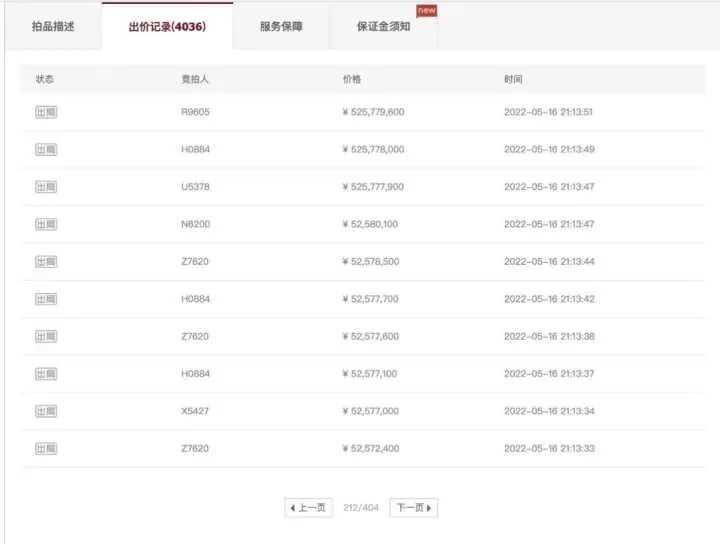Click the 时间 column header
Viewport: 720px width, 544px height.
[513, 79]
